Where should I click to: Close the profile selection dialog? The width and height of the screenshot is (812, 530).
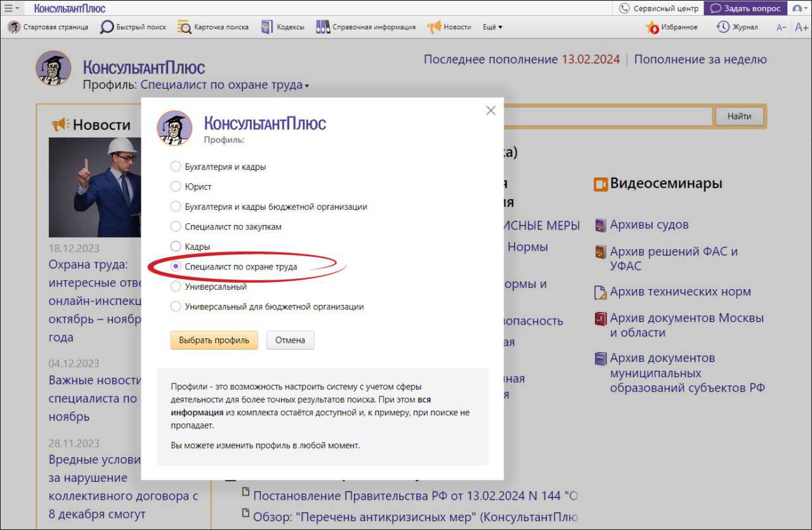point(490,110)
